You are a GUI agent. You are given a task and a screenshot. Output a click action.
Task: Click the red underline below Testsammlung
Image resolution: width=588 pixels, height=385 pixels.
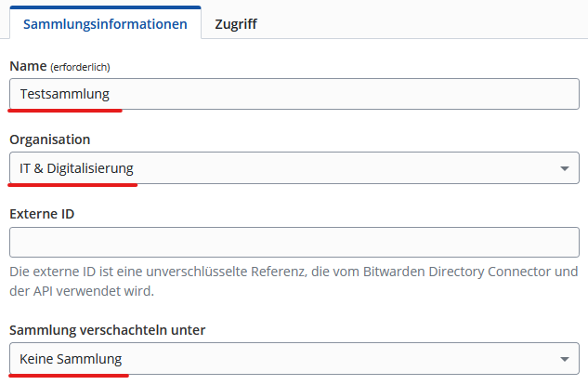click(x=65, y=110)
